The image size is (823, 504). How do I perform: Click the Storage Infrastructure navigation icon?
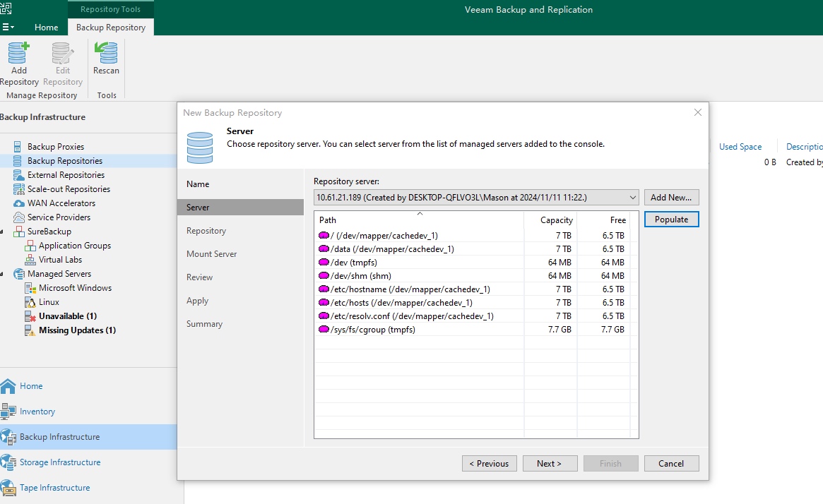click(8, 462)
